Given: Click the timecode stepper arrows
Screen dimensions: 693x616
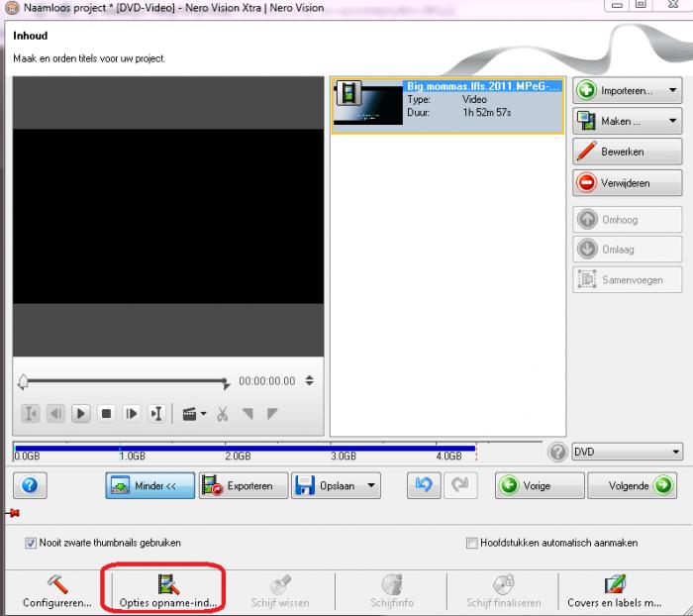Looking at the screenshot, I should click(310, 380).
